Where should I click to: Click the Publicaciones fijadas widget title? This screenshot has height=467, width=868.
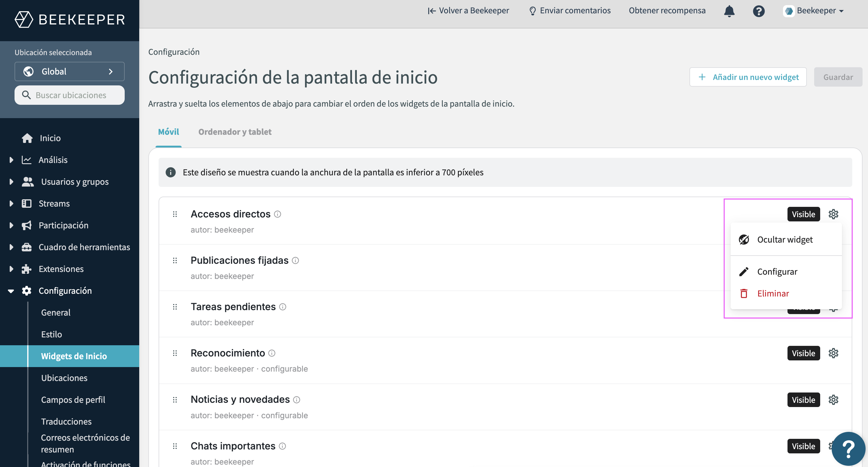click(x=240, y=260)
